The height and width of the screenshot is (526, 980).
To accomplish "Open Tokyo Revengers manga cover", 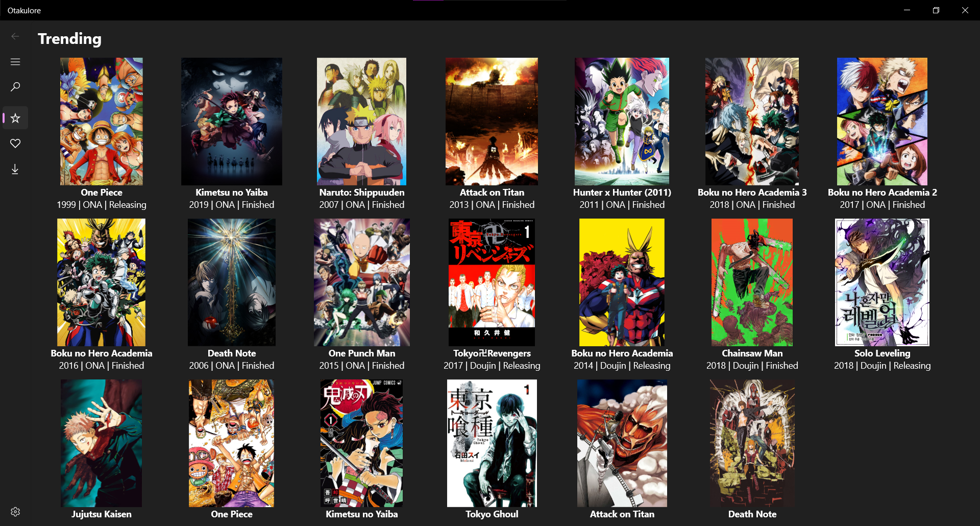I will [492, 282].
